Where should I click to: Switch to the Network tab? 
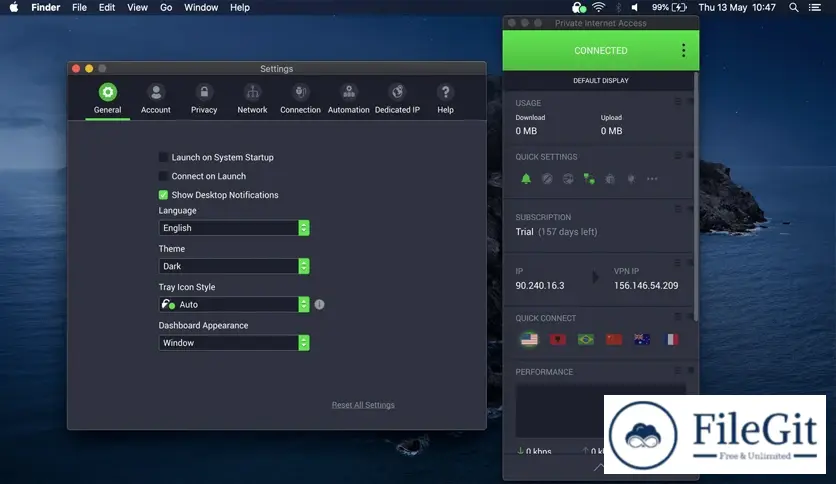[252, 99]
